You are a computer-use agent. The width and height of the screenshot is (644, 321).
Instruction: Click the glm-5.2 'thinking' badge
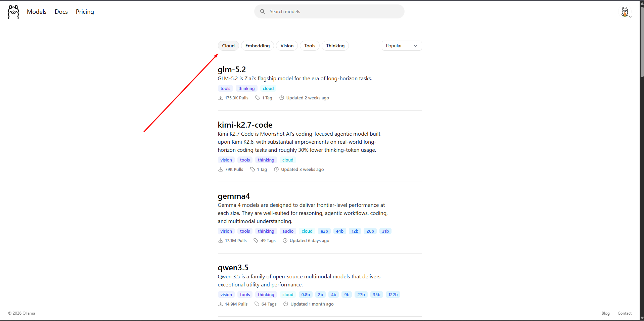[x=246, y=89]
